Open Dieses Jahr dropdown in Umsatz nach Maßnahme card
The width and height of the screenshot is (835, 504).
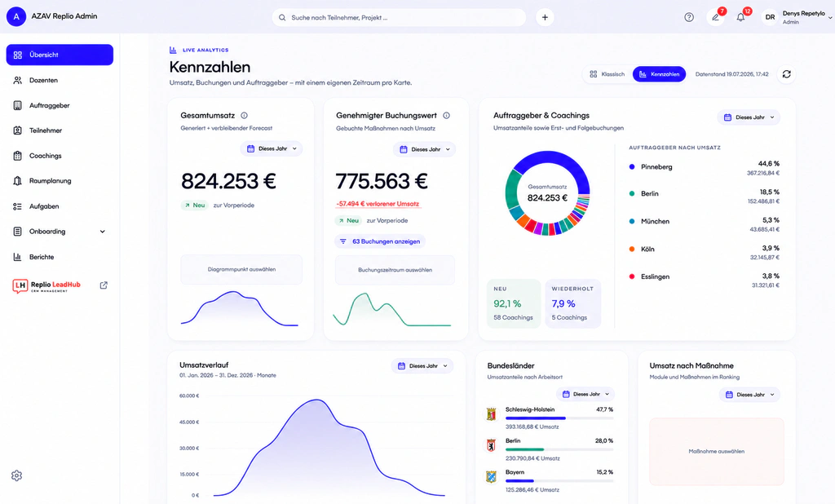pyautogui.click(x=750, y=395)
